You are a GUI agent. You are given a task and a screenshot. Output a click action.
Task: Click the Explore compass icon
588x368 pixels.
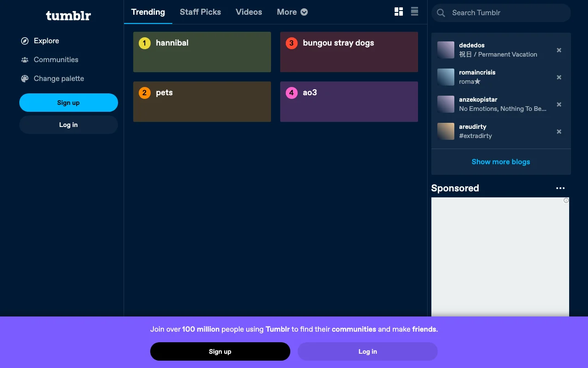coord(25,41)
